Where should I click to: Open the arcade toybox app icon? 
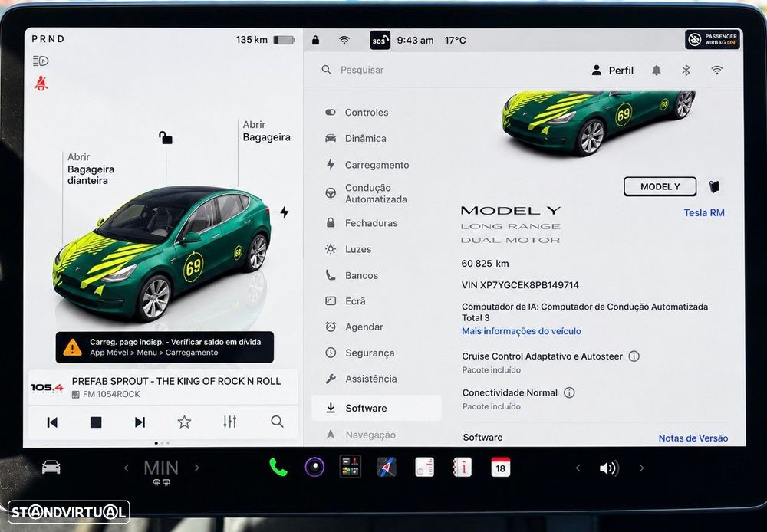click(x=351, y=467)
